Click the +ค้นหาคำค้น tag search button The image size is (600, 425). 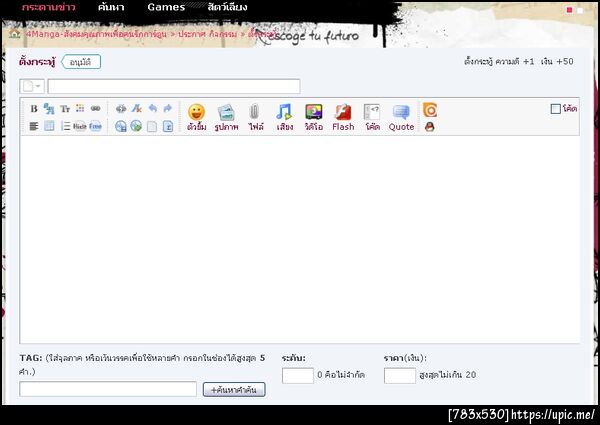pyautogui.click(x=234, y=389)
